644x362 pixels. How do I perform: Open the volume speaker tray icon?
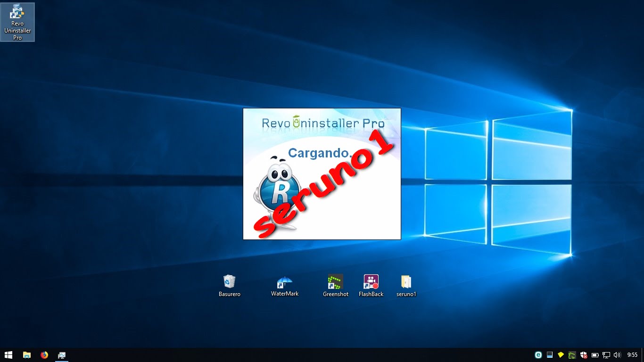tap(618, 355)
